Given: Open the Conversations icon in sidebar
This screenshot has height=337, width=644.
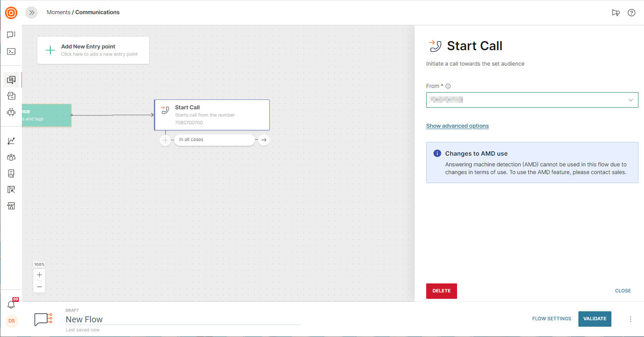Looking at the screenshot, I should [x=11, y=96].
